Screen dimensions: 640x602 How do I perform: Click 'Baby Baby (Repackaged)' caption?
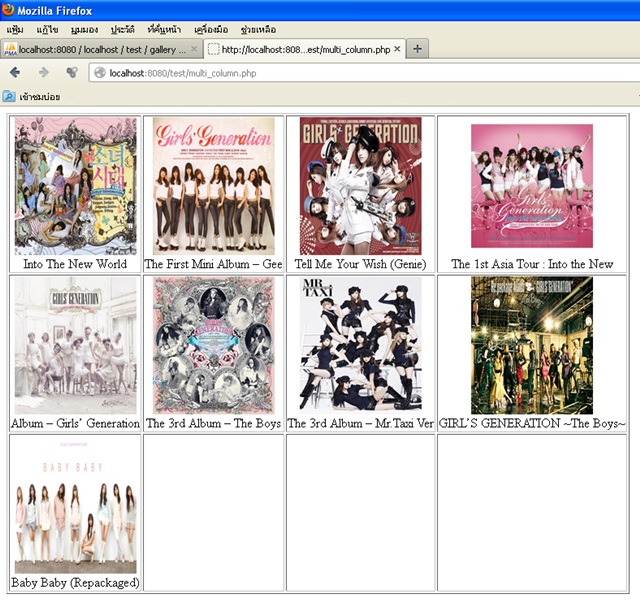pyautogui.click(x=76, y=582)
